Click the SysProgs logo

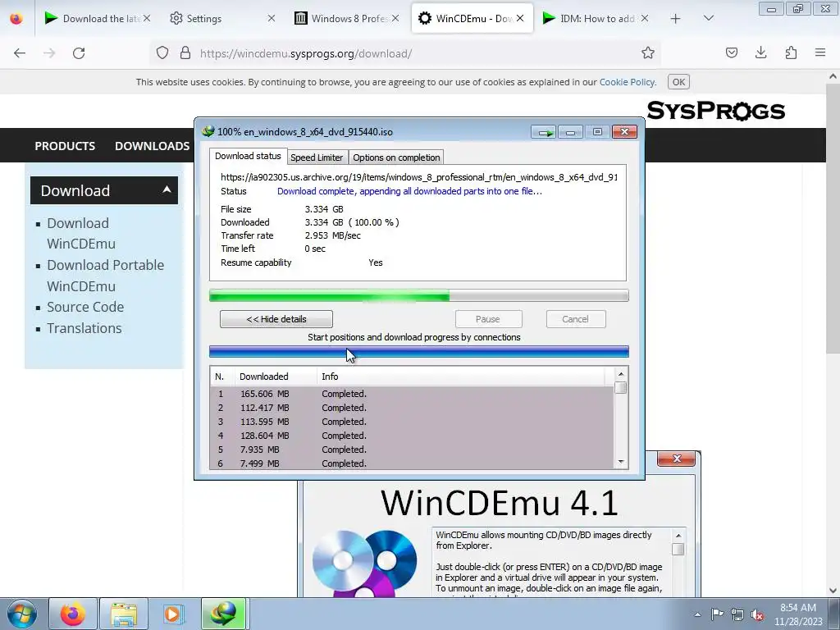coord(715,111)
